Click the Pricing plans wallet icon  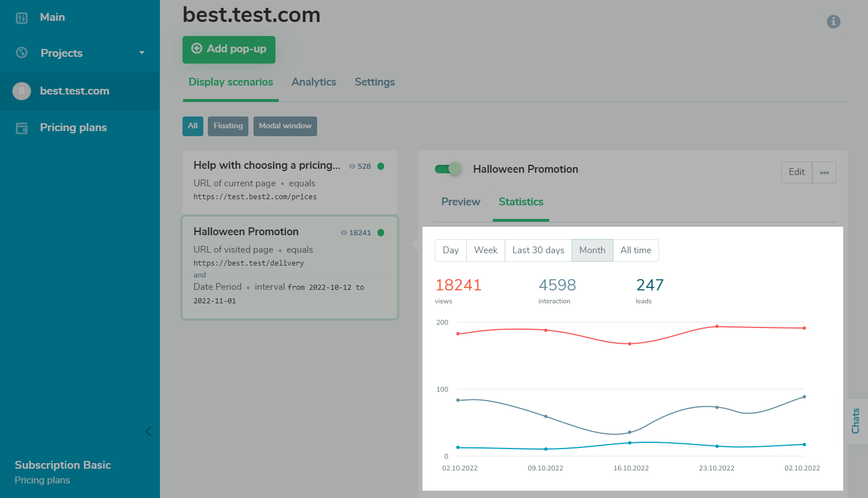point(22,128)
